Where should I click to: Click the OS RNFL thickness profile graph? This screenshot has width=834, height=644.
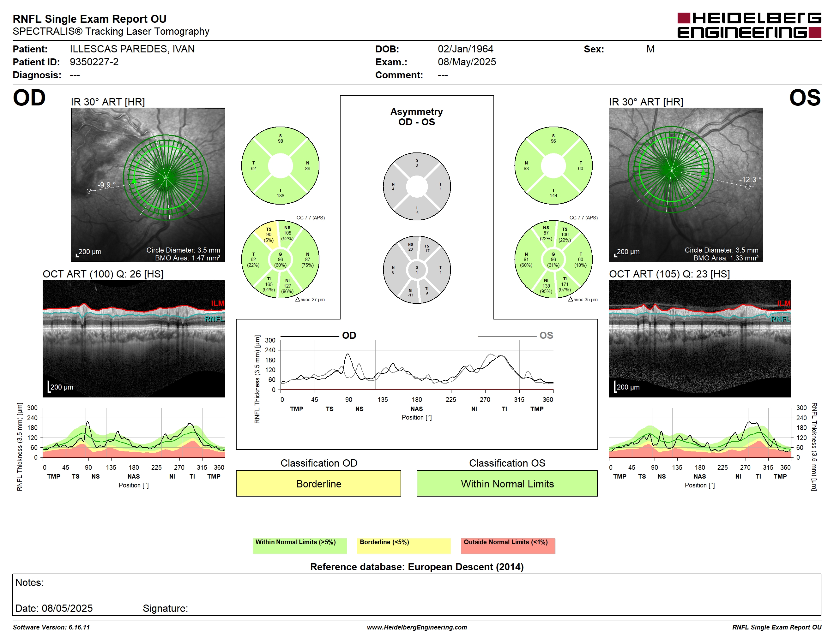pyautogui.click(x=700, y=432)
